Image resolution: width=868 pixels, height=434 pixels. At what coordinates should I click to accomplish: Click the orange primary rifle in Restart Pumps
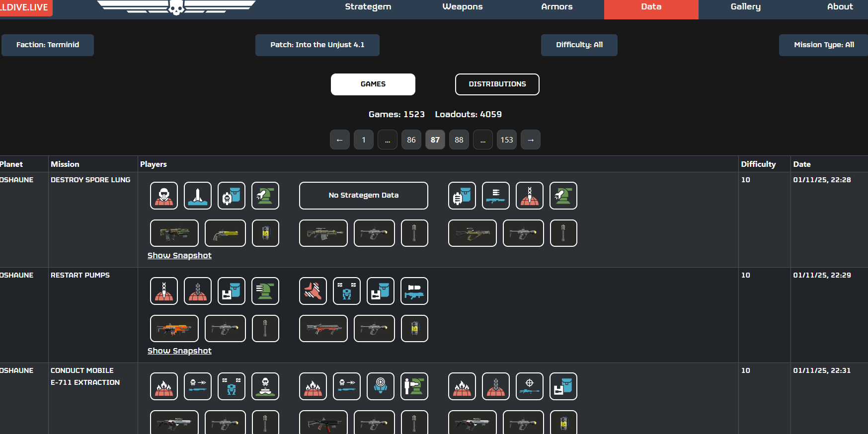(x=174, y=329)
